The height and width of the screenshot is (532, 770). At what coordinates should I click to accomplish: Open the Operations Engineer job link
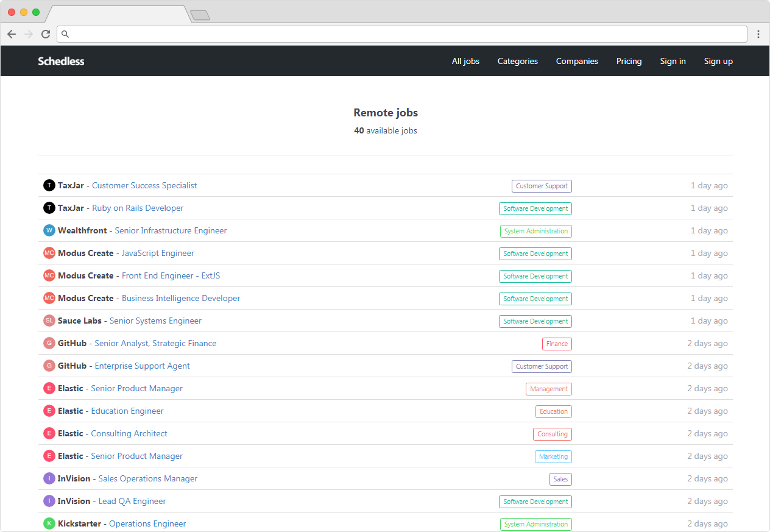(x=147, y=523)
